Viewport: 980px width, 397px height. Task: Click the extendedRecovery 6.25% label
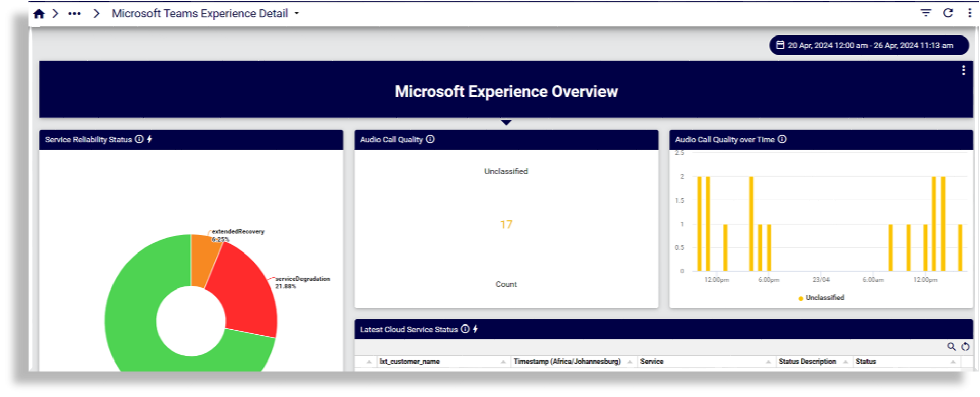238,235
